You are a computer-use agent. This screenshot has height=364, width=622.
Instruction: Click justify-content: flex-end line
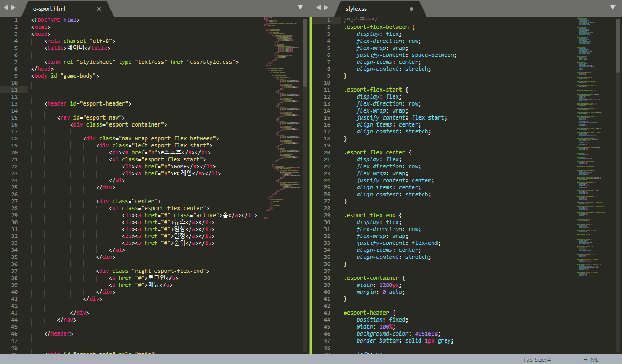point(398,243)
